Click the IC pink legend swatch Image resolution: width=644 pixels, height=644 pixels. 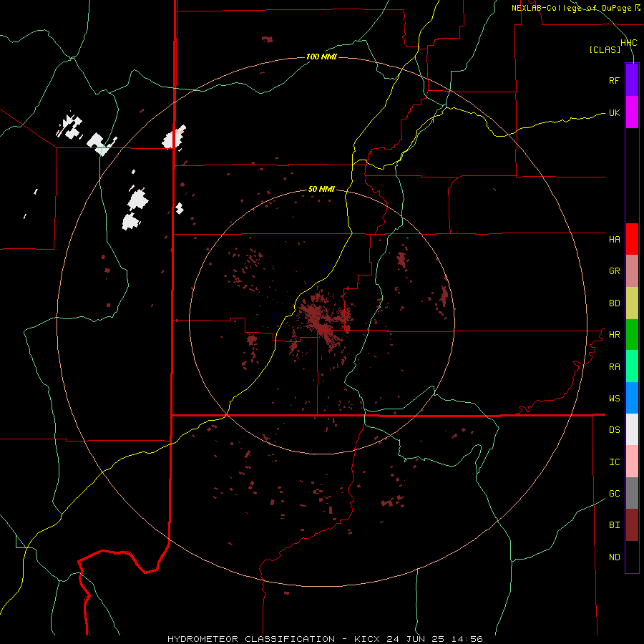click(632, 462)
